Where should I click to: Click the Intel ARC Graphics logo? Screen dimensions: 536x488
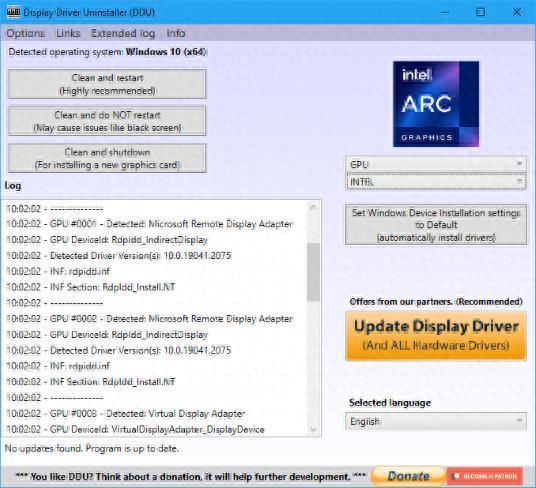(436, 104)
